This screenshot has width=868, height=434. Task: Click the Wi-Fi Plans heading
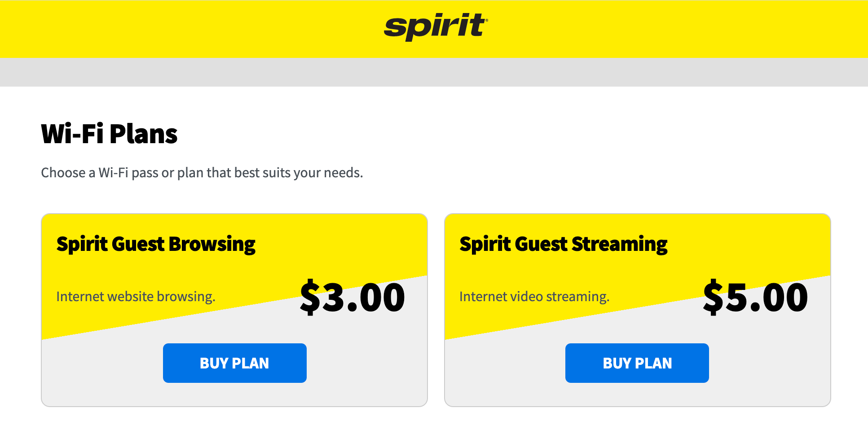click(x=109, y=134)
